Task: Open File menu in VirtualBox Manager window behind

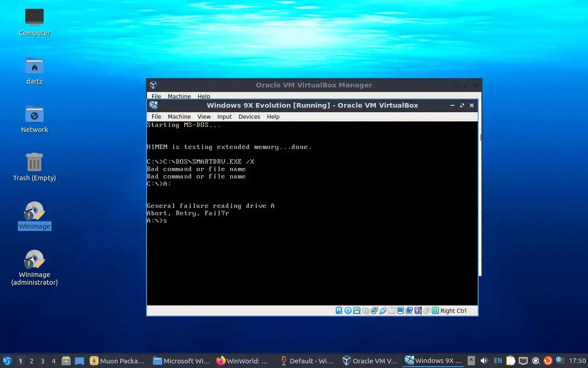Action: click(x=156, y=96)
